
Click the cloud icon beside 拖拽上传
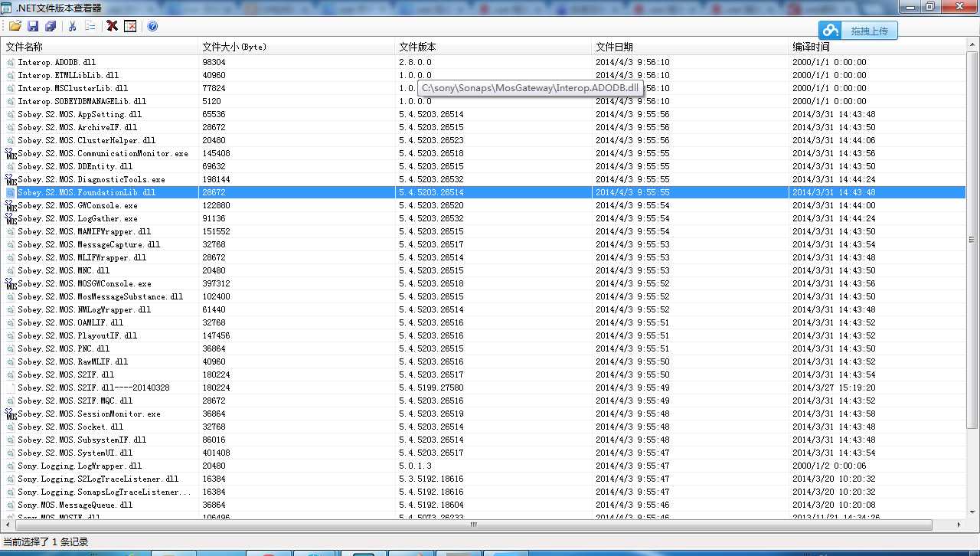click(831, 31)
